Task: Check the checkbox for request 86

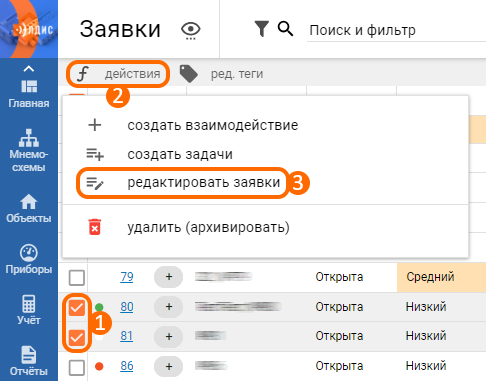Action: (77, 367)
